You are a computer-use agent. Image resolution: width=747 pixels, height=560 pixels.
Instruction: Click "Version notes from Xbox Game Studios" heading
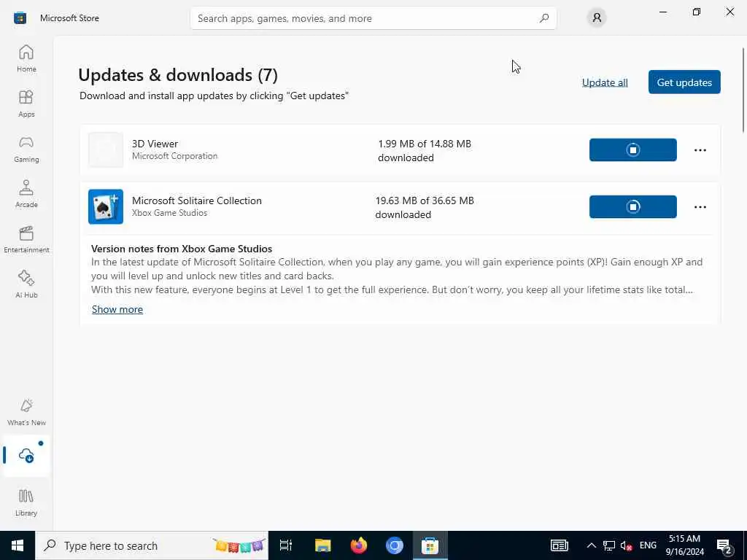pyautogui.click(x=182, y=249)
